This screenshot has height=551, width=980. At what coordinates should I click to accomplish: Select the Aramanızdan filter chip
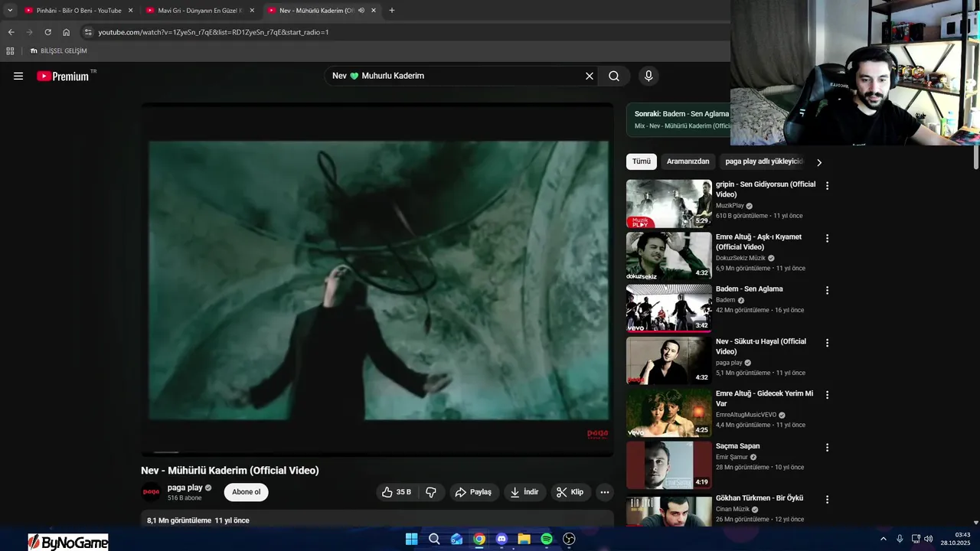pyautogui.click(x=688, y=161)
